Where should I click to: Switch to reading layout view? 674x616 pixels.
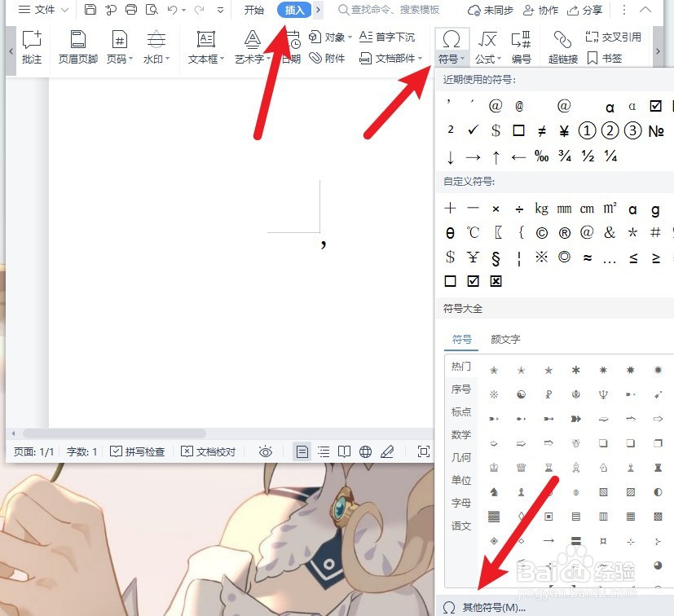344,451
